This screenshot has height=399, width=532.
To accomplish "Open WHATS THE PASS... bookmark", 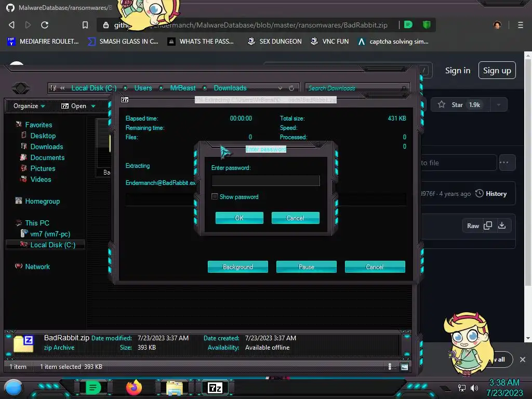I will pos(201,42).
